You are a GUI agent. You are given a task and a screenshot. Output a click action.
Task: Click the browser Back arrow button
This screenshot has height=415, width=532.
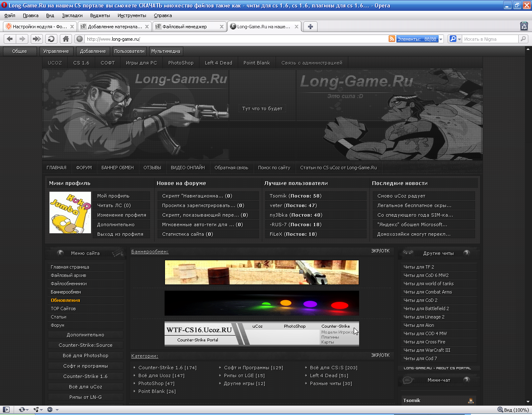click(10, 39)
